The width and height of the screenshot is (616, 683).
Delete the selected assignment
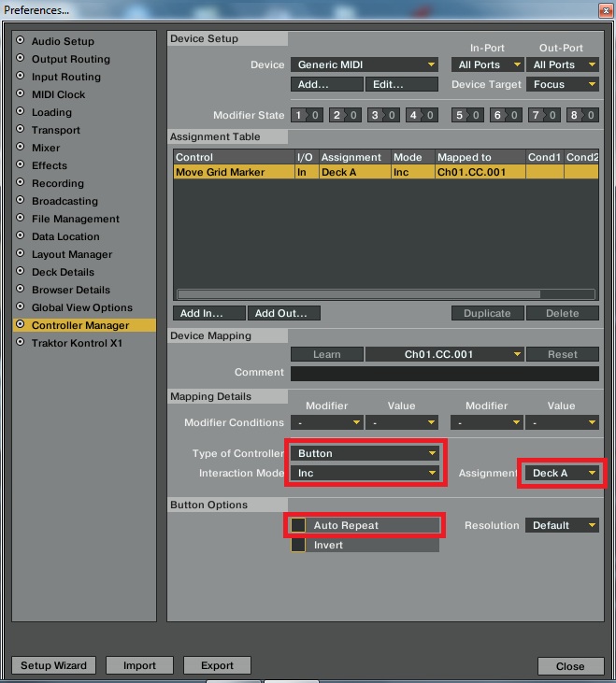tap(563, 313)
